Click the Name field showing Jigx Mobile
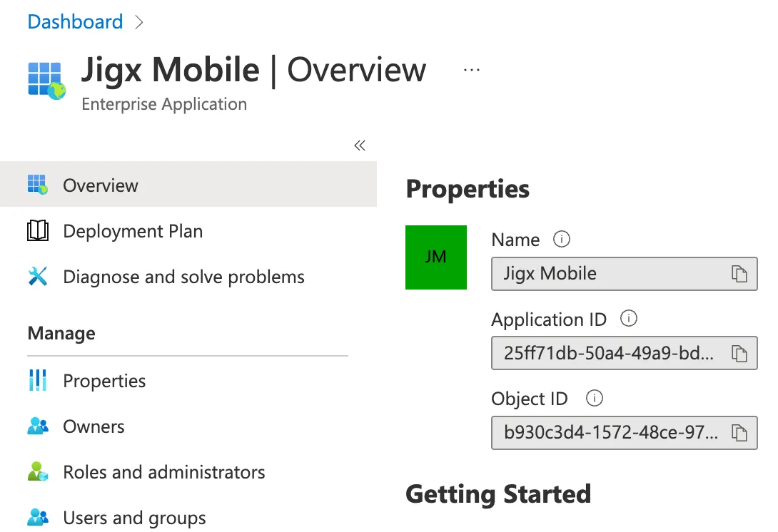The image size is (778, 532). pos(625,274)
